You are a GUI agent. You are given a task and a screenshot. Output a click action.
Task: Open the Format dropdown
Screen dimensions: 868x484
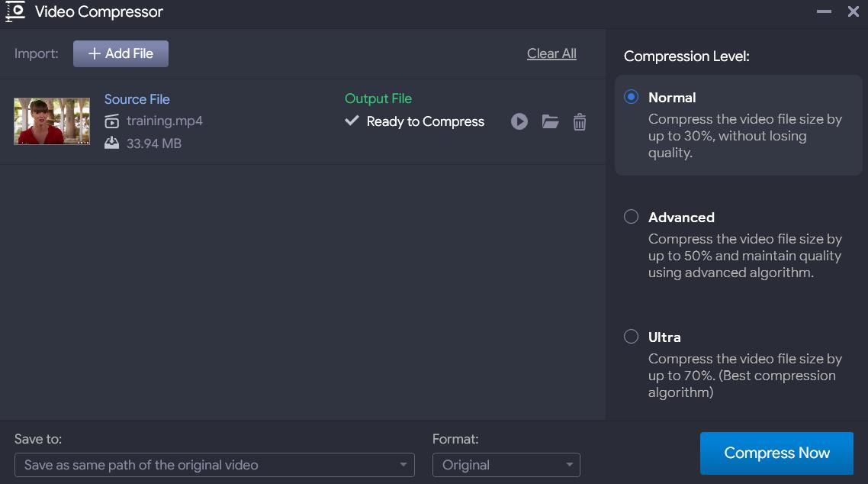[506, 465]
